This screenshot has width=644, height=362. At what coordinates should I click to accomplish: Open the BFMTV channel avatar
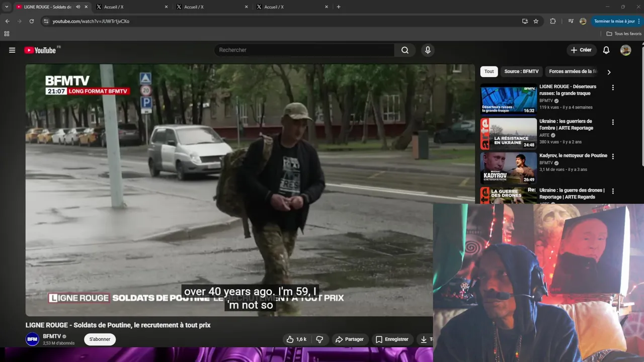click(x=32, y=339)
